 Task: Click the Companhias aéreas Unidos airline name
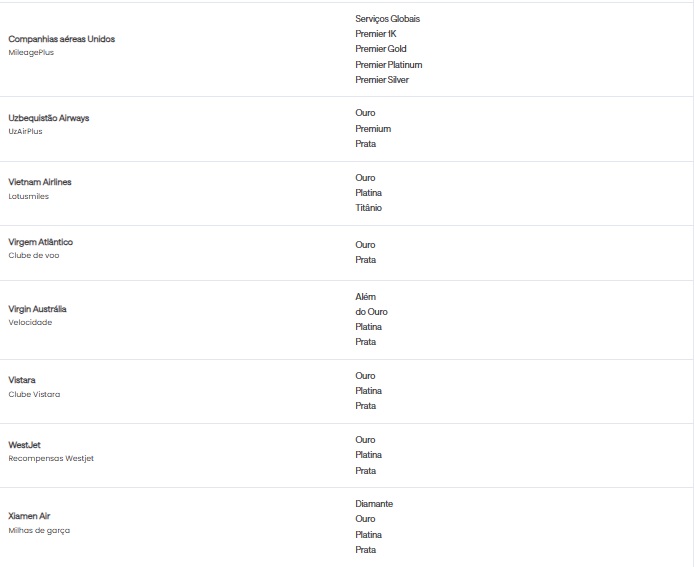(61, 39)
